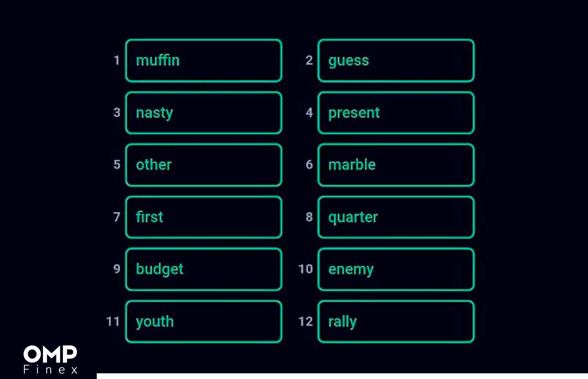Click the 'present' seed word box
Viewport: 588px width, 379px height.
(396, 113)
